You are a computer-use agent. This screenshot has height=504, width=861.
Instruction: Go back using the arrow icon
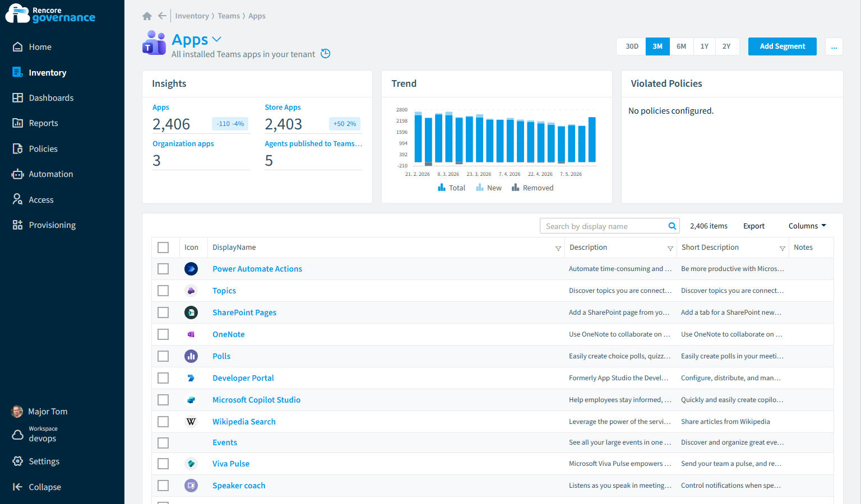162,16
